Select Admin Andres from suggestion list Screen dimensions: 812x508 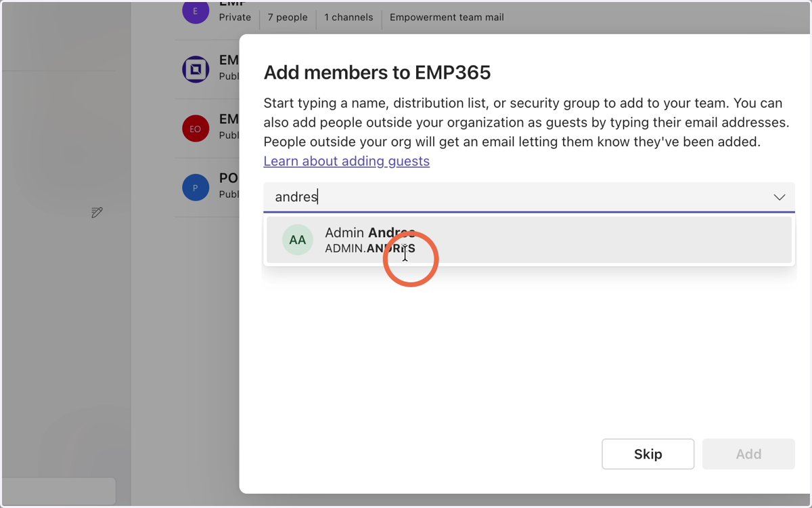[529, 240]
